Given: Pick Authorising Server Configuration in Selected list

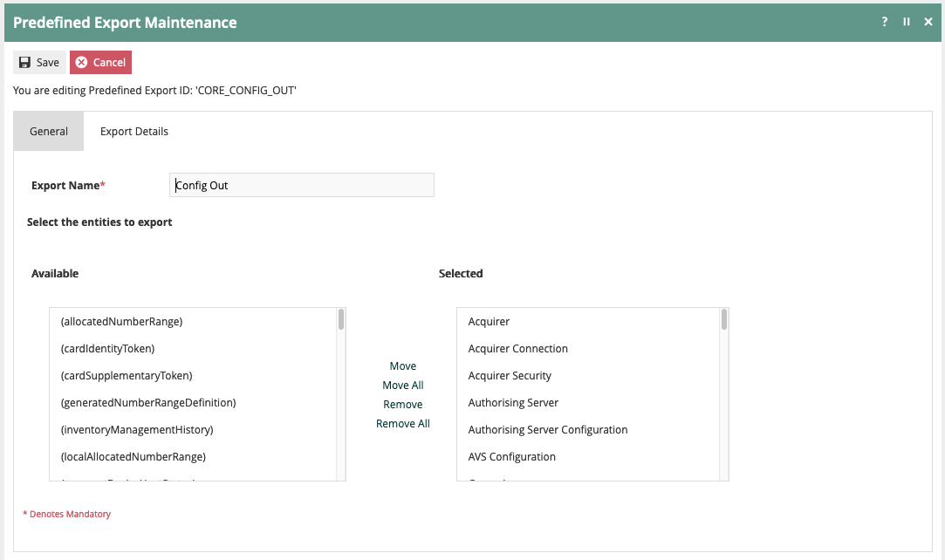Looking at the screenshot, I should coord(548,430).
